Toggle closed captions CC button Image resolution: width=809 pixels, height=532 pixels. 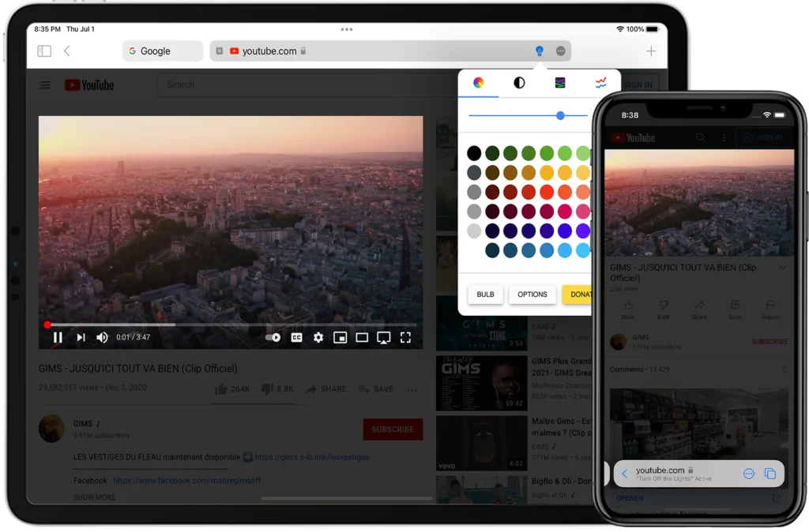click(296, 338)
